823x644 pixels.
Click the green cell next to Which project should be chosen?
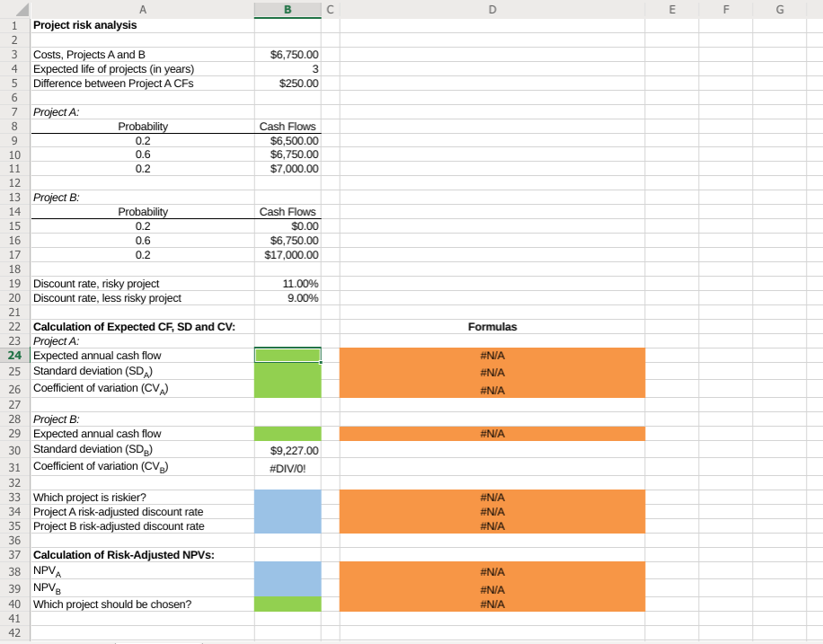pyautogui.click(x=288, y=604)
